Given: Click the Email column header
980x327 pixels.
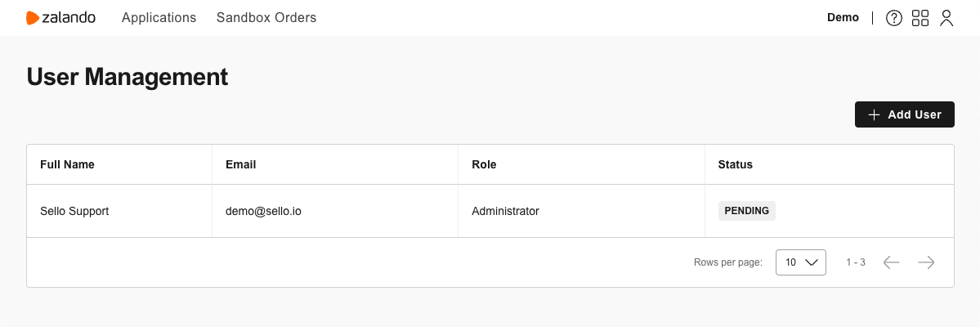Looking at the screenshot, I should (240, 164).
